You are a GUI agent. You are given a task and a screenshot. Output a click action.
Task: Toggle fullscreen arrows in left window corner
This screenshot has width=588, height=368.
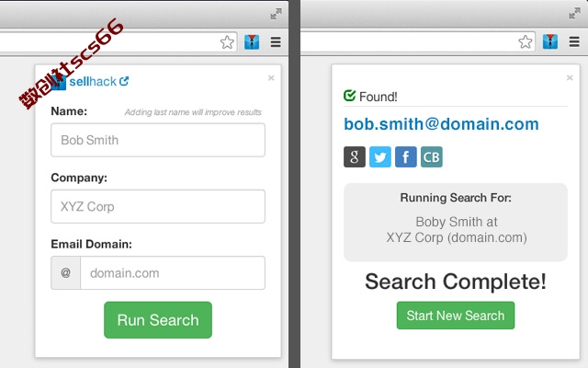pyautogui.click(x=276, y=14)
